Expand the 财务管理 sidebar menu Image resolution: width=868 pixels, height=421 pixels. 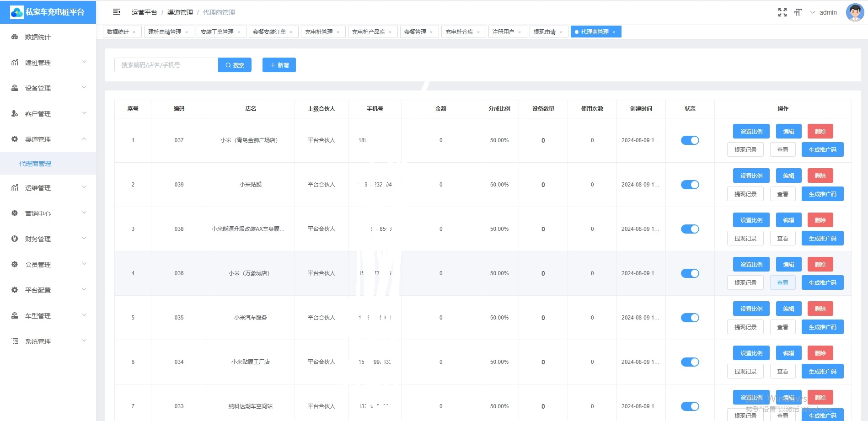pos(84,238)
